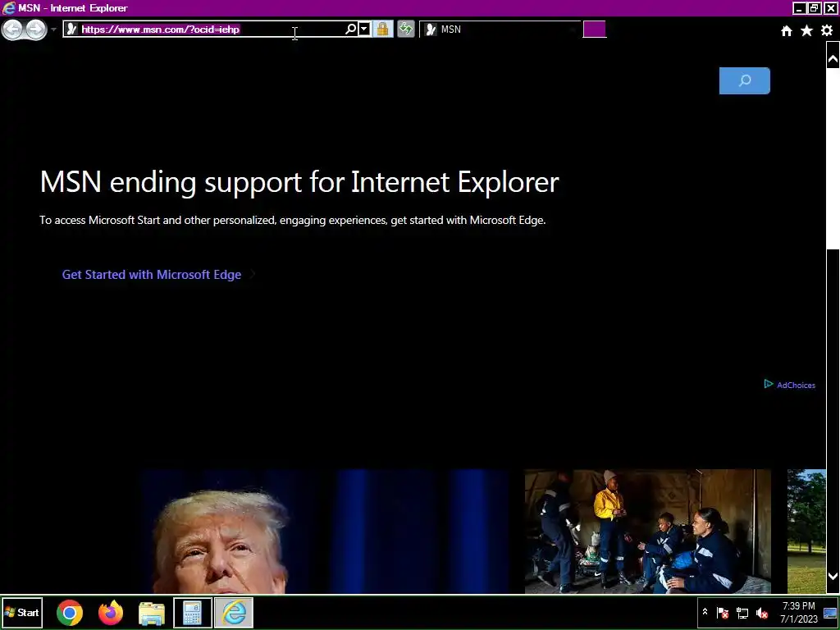Click the Internet Explorer logo in the title bar
This screenshot has height=630, width=840.
8,7
